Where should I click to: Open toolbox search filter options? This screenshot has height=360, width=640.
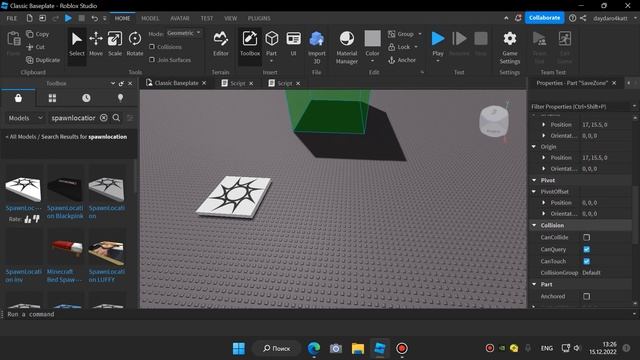[x=130, y=118]
